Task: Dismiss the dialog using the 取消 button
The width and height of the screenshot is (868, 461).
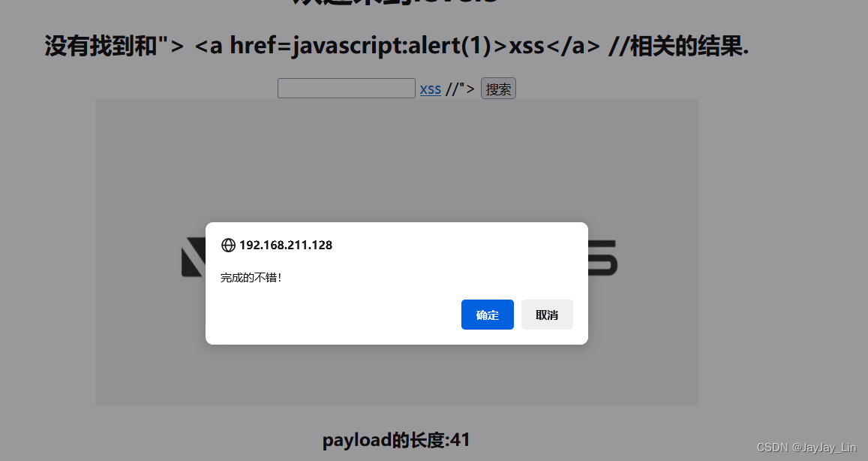Action: click(x=547, y=315)
